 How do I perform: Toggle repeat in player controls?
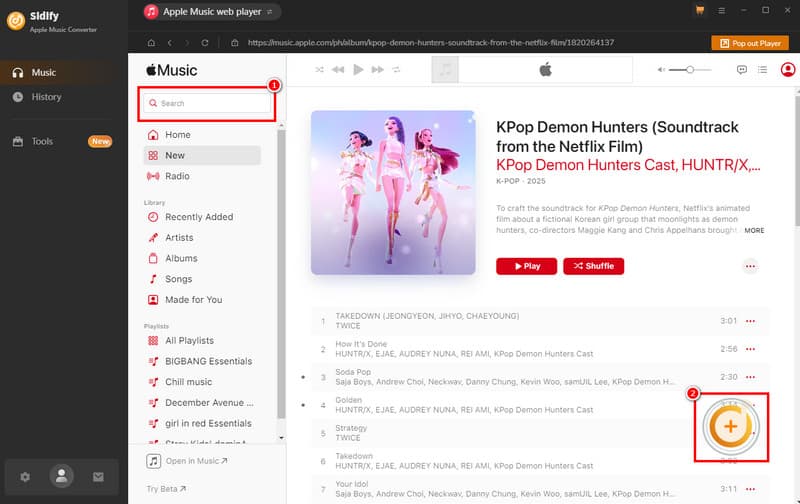(396, 69)
